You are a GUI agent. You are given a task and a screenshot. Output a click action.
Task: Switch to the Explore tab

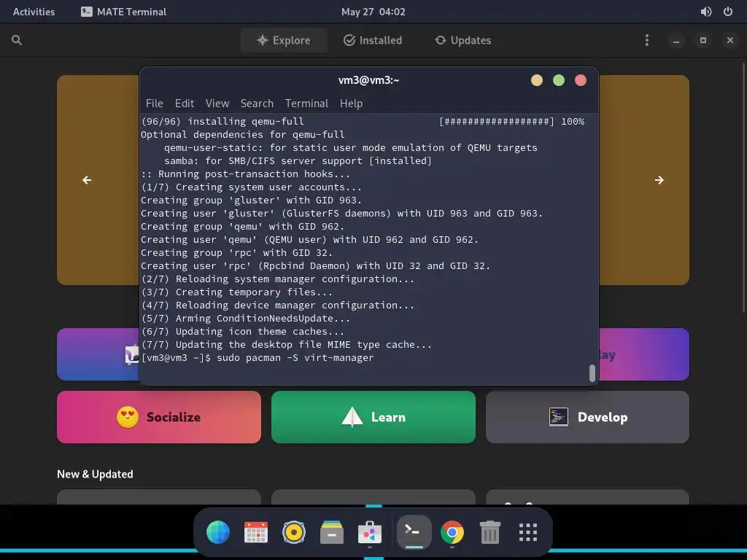coord(284,41)
